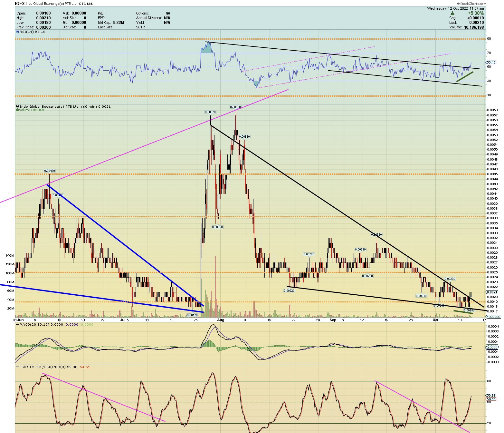Click the '+5.00%' percent change
504x433 pixels.
click(476, 13)
